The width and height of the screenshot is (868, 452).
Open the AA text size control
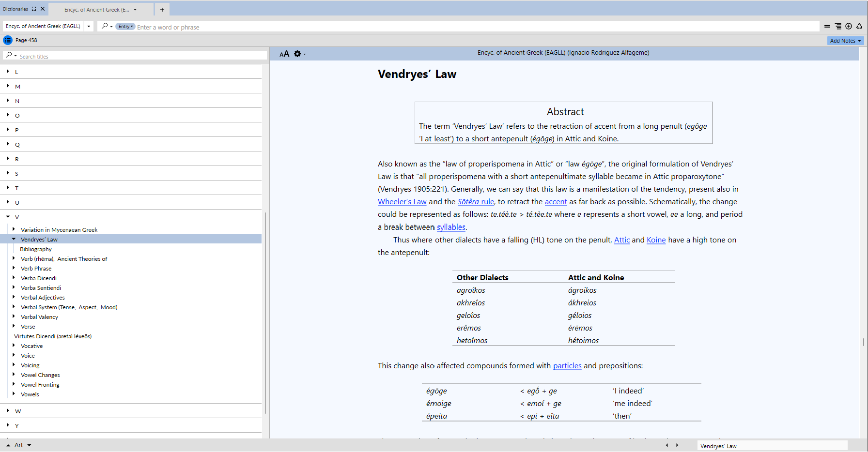(x=284, y=54)
